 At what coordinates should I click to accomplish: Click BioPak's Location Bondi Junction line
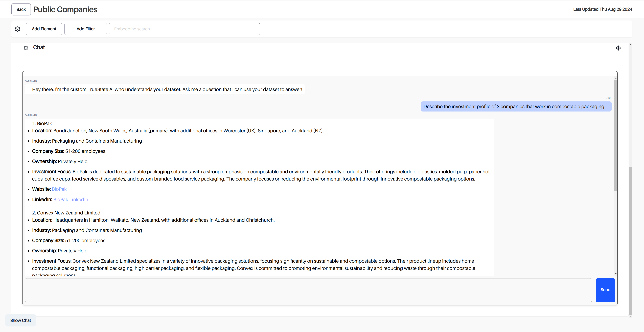coord(178,131)
